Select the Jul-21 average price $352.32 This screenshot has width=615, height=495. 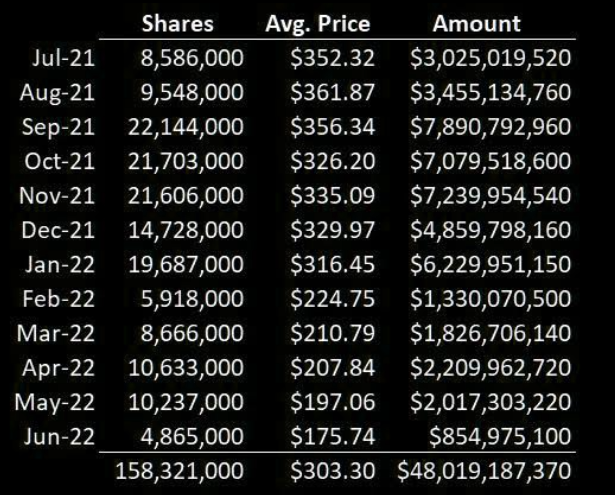point(325,58)
